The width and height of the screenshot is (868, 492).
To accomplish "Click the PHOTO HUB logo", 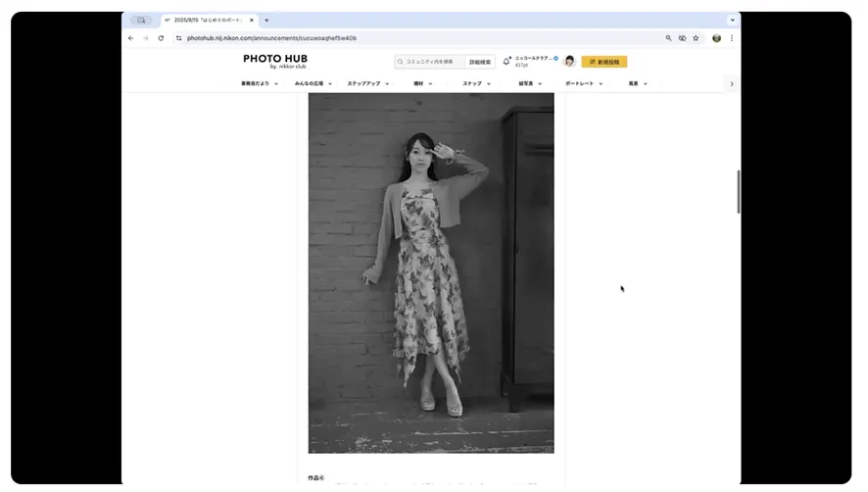I will pos(274,61).
